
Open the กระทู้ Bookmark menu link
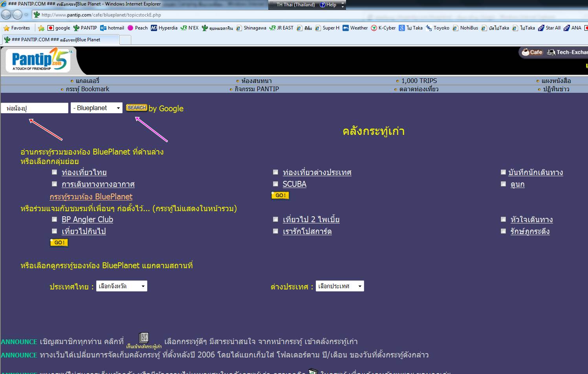click(x=87, y=89)
